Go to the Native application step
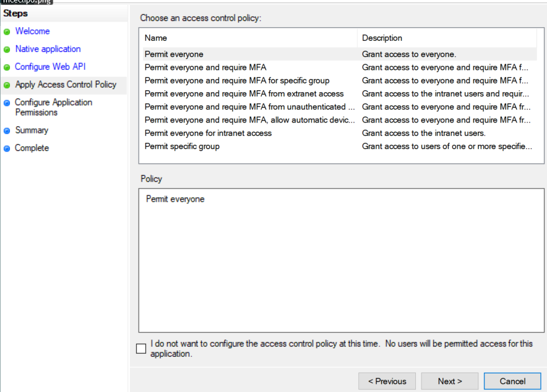 coord(48,49)
